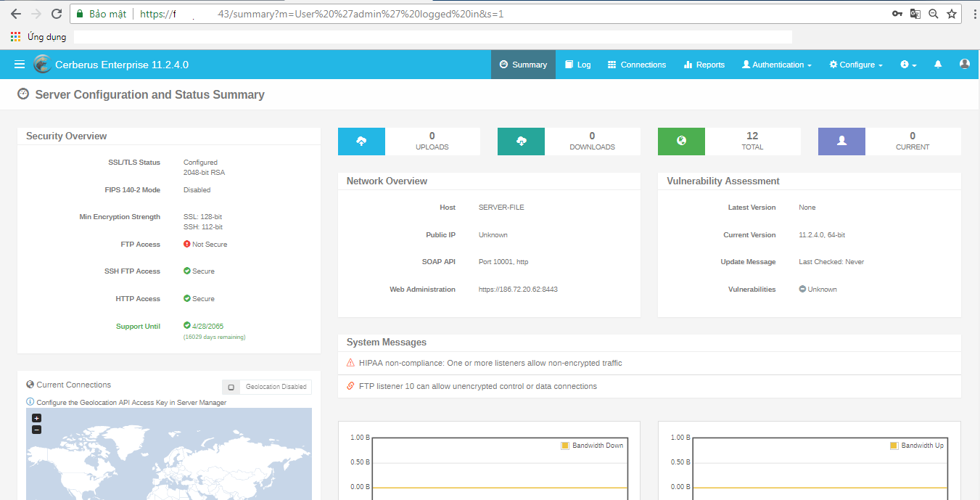Open the notifications bell
Viewport: 980px width, 500px height.
[x=937, y=64]
